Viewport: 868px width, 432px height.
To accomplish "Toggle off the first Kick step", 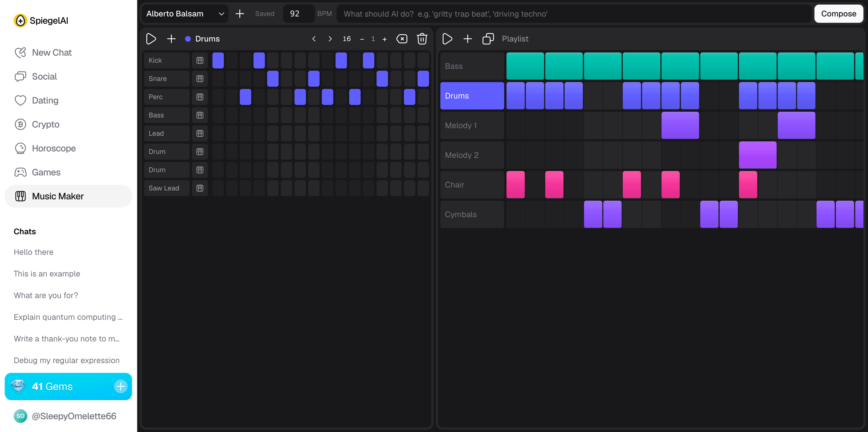I will [x=218, y=60].
